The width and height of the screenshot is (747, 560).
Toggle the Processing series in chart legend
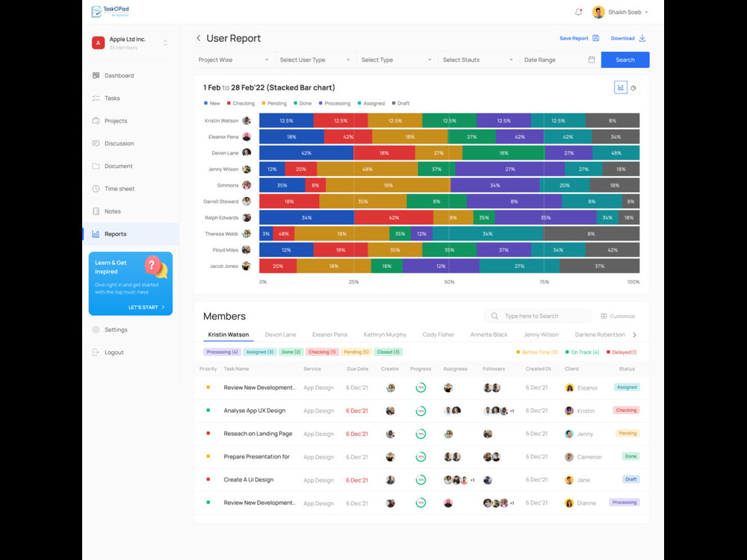coord(335,103)
